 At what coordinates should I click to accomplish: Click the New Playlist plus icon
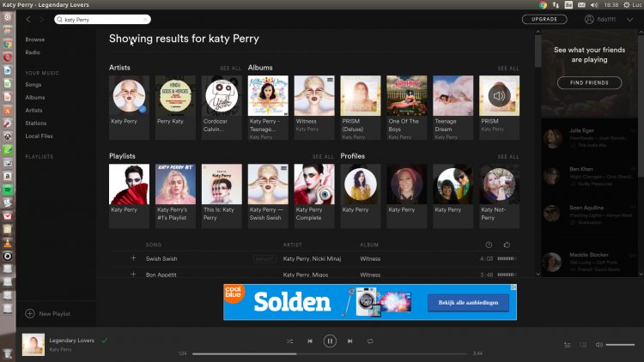(x=30, y=314)
